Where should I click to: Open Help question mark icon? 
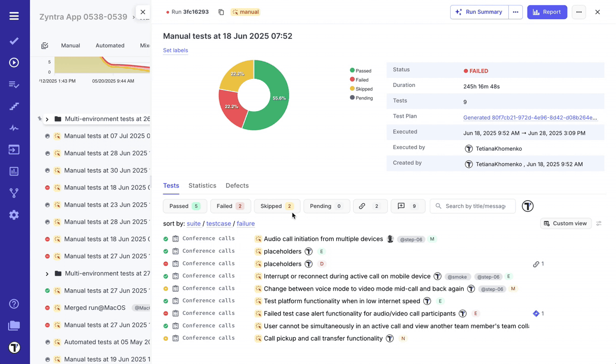(14, 304)
